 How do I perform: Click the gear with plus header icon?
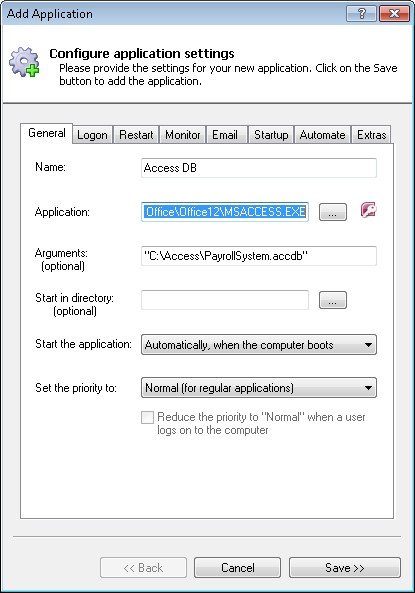(24, 62)
